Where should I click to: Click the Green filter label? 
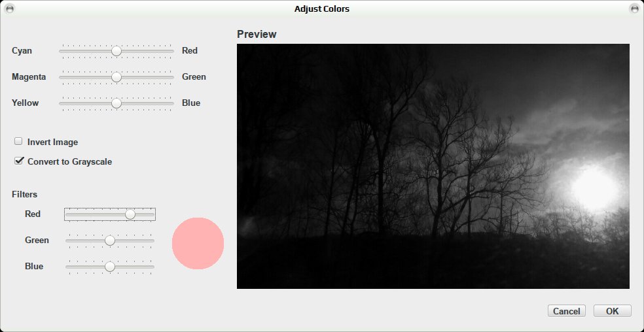point(37,241)
